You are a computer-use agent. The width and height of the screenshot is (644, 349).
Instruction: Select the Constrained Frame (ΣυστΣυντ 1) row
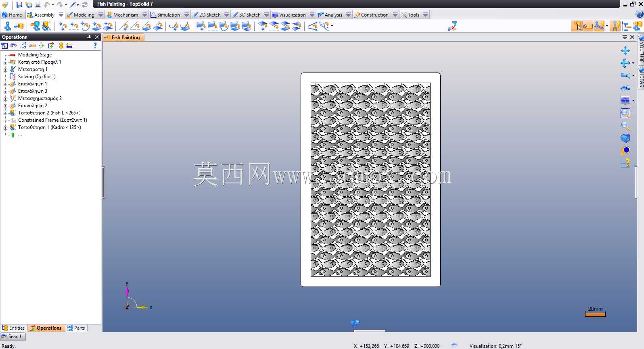(x=52, y=120)
